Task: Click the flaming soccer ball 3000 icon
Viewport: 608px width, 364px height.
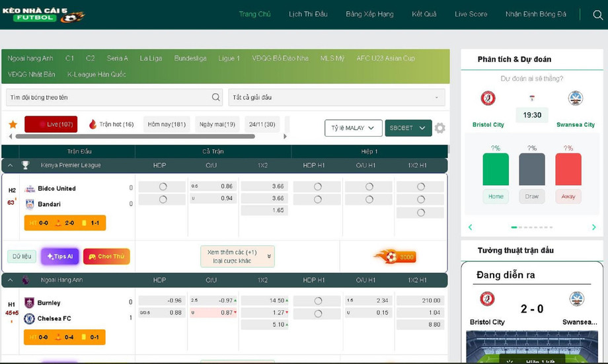Action: point(395,257)
